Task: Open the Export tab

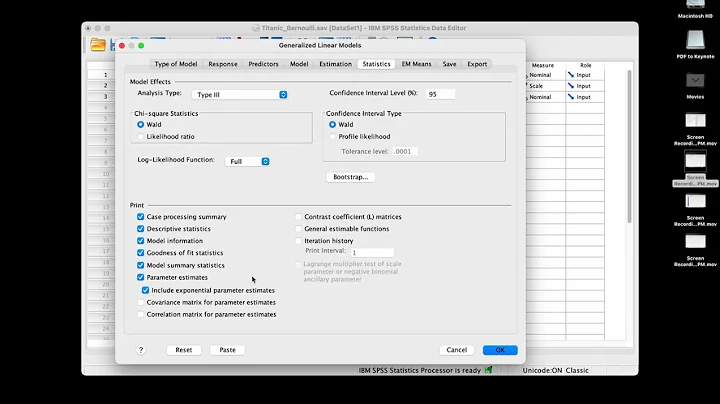Action: [477, 64]
